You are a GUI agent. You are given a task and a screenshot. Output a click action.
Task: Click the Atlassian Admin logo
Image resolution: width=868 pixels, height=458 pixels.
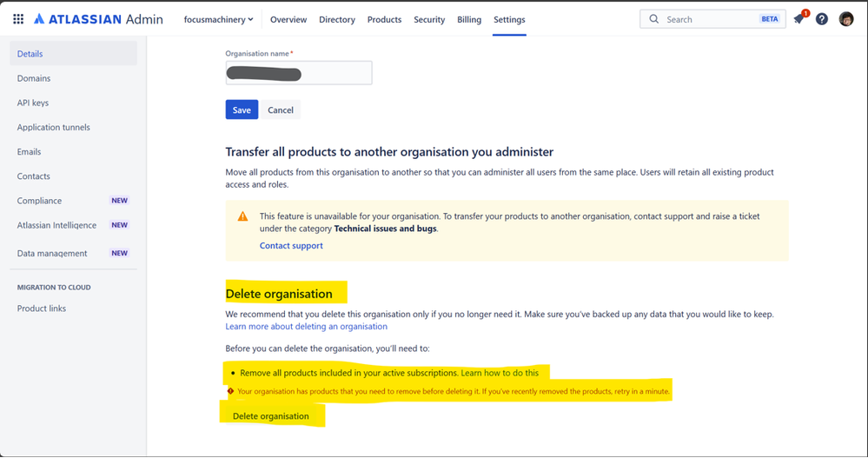pos(98,19)
